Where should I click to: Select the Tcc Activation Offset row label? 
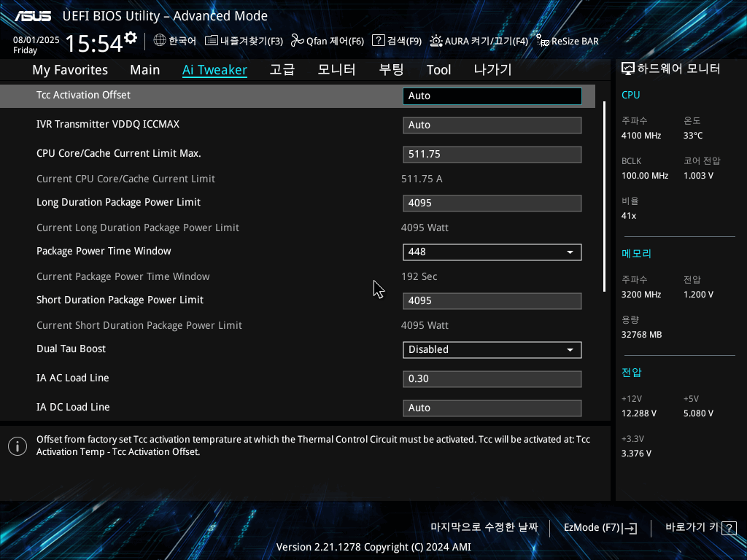point(83,95)
